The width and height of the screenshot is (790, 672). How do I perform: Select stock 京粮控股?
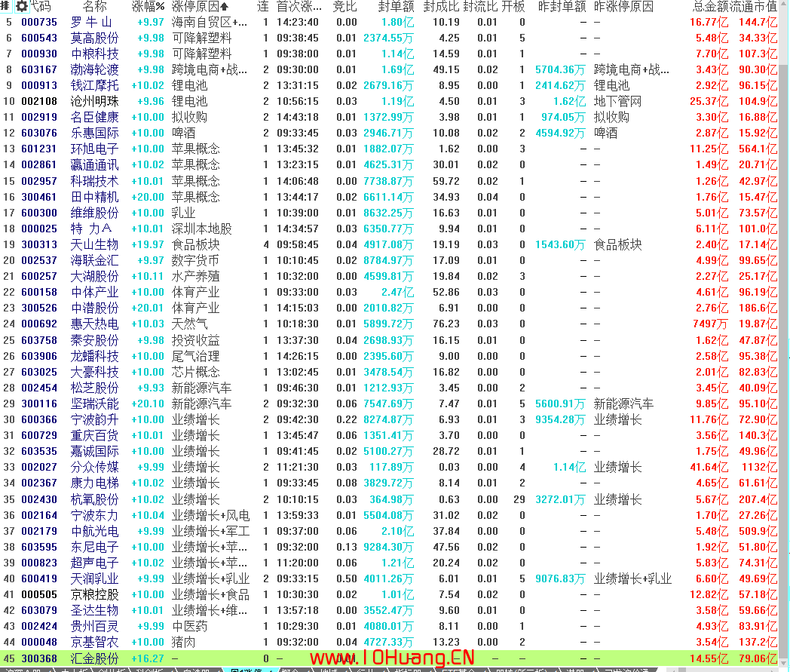click(x=95, y=594)
